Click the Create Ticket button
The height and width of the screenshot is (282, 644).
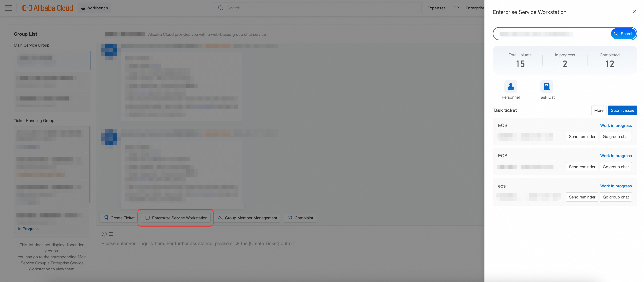tap(119, 218)
